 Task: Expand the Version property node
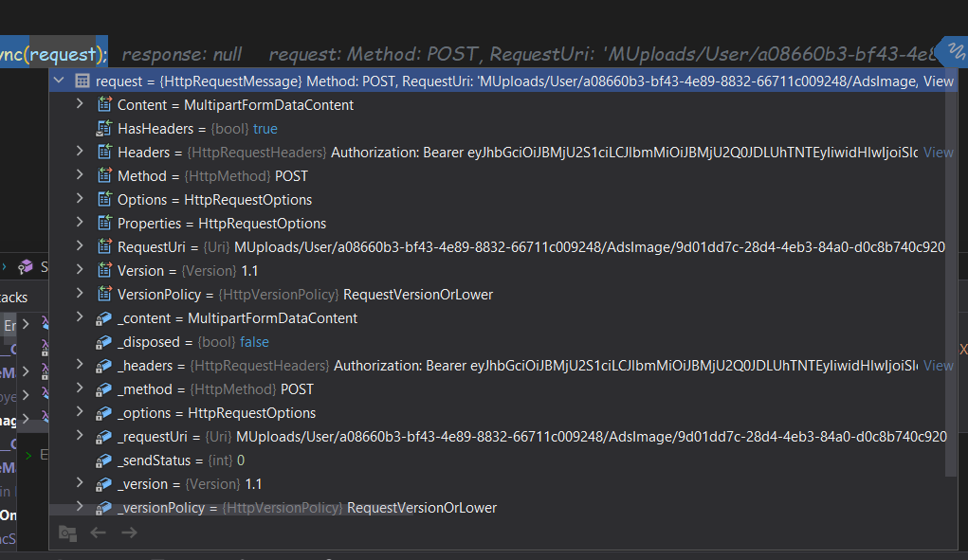(80, 269)
